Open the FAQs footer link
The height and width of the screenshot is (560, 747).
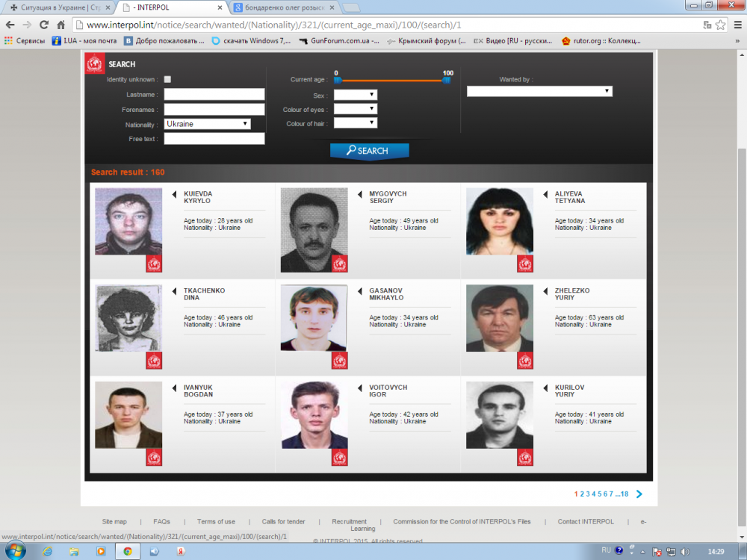coord(161,521)
